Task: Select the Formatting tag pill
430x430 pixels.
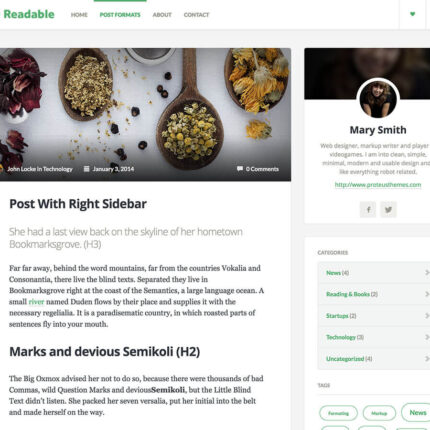Action: [338, 413]
